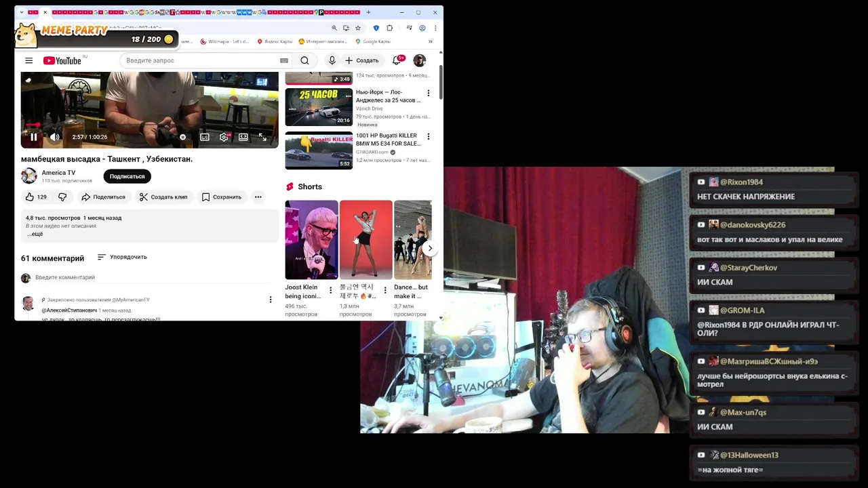Open the Chrome extensions puzzle icon
Screen dimensions: 868x488
[390, 28]
